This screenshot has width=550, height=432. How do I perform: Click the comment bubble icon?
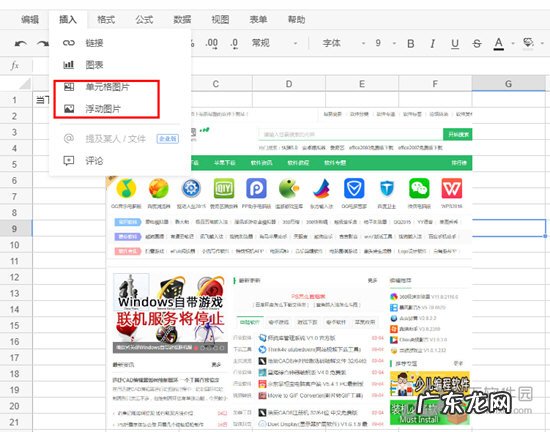coord(69,161)
